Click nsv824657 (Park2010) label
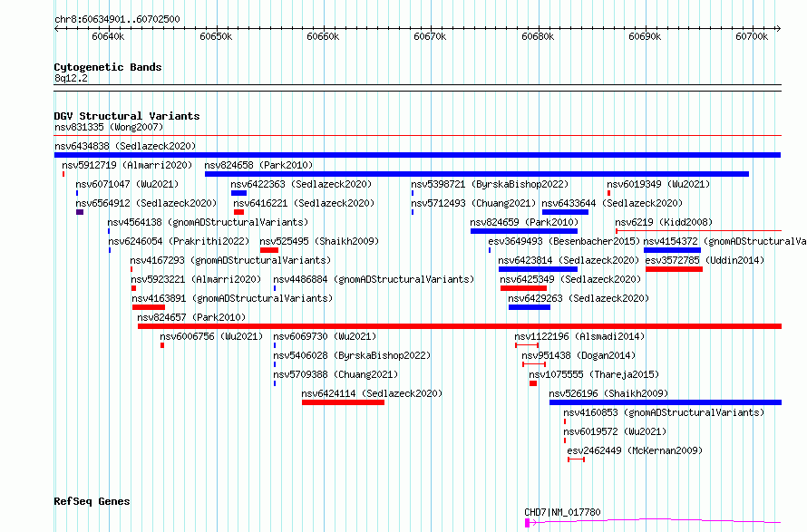 click(x=191, y=317)
